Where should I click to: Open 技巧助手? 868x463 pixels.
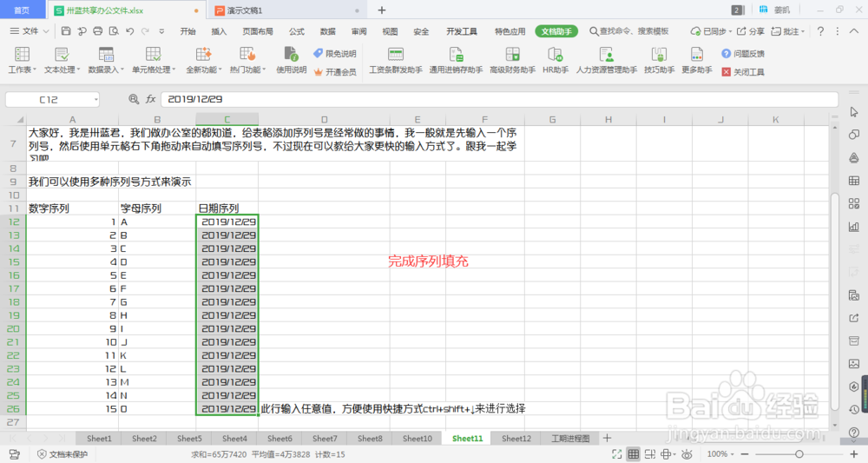(659, 60)
